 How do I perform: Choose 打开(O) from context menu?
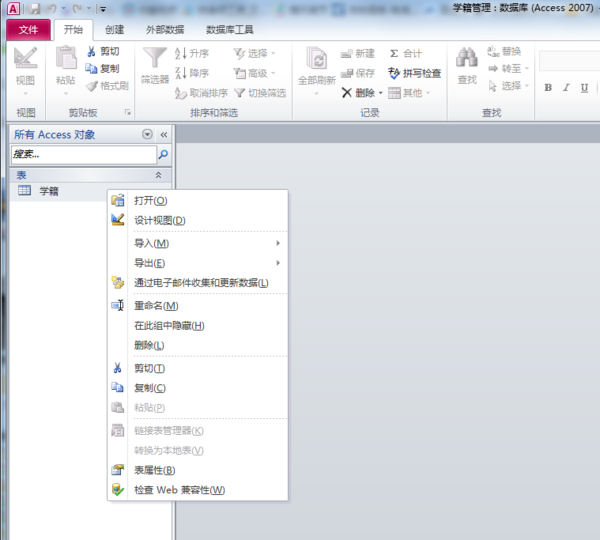(x=198, y=201)
